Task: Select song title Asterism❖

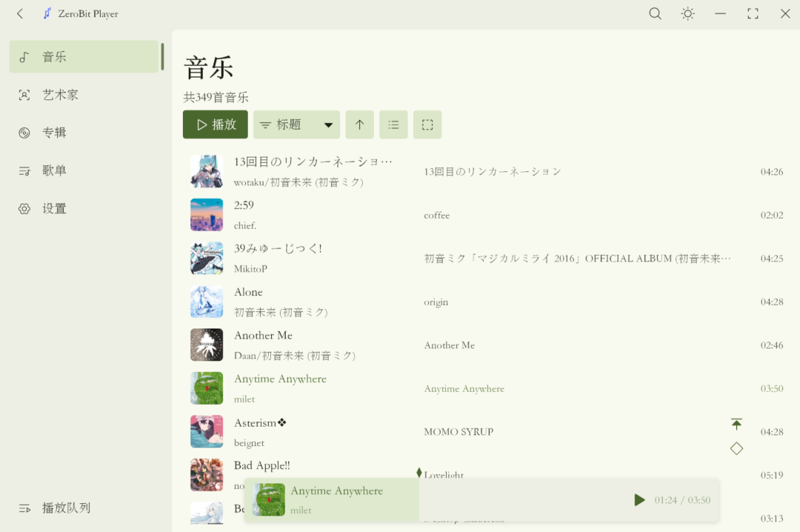Action: 260,423
